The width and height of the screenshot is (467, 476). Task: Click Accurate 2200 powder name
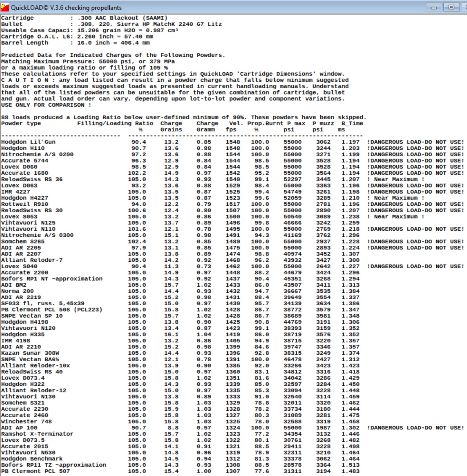click(25, 273)
